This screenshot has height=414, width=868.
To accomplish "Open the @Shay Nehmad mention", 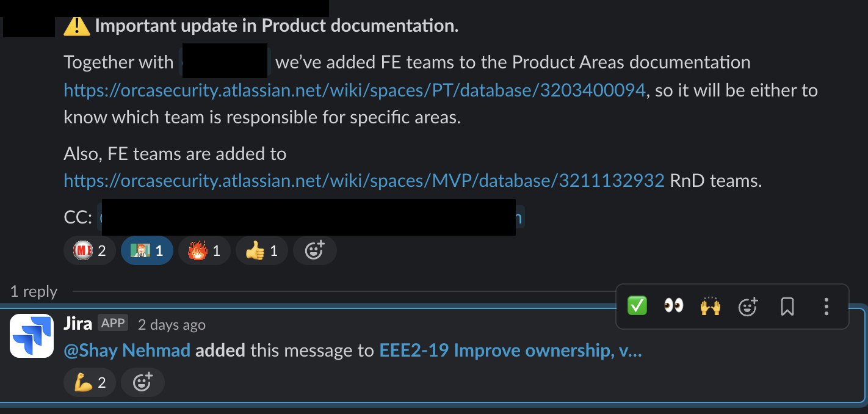I will click(x=127, y=350).
